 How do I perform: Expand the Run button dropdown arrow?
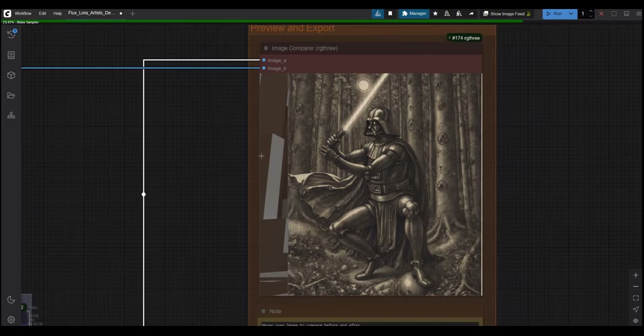[571, 14]
